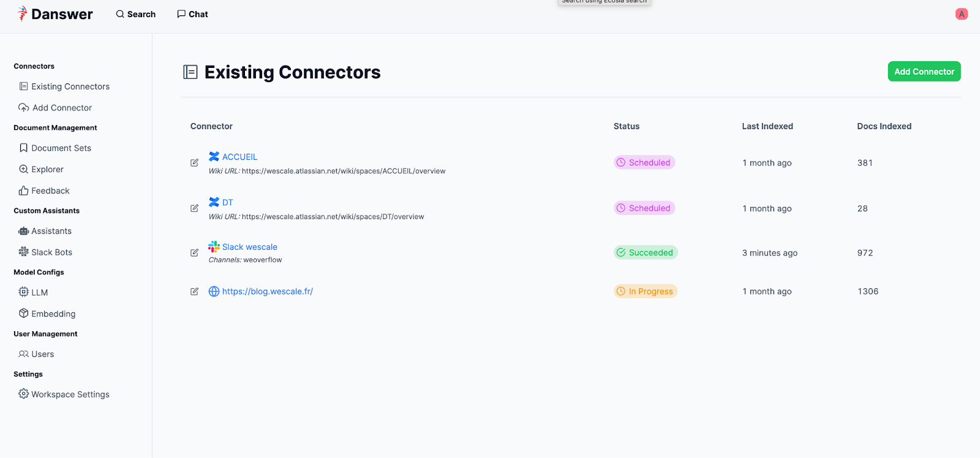980x458 pixels.
Task: Open the Search tab in header
Action: coord(136,14)
